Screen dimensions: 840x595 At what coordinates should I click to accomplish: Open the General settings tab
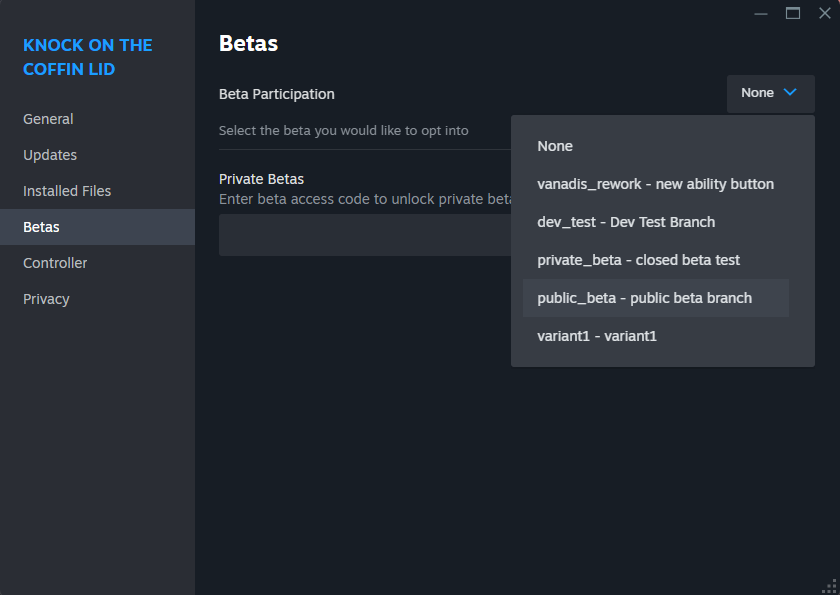coord(97,119)
